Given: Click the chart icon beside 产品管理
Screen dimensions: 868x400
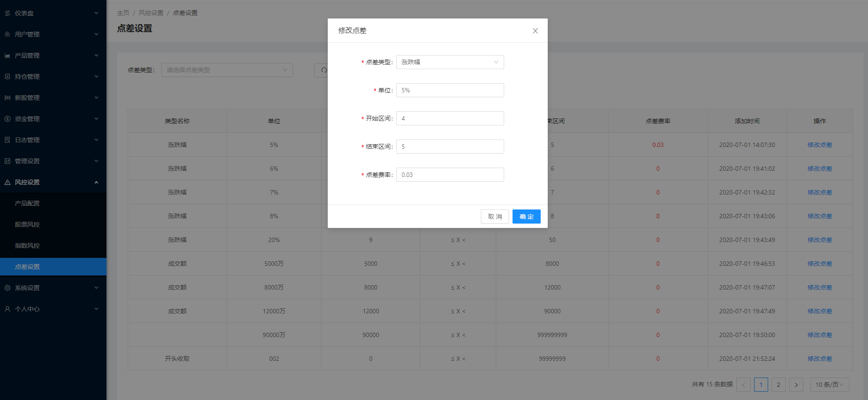Looking at the screenshot, I should 7,55.
